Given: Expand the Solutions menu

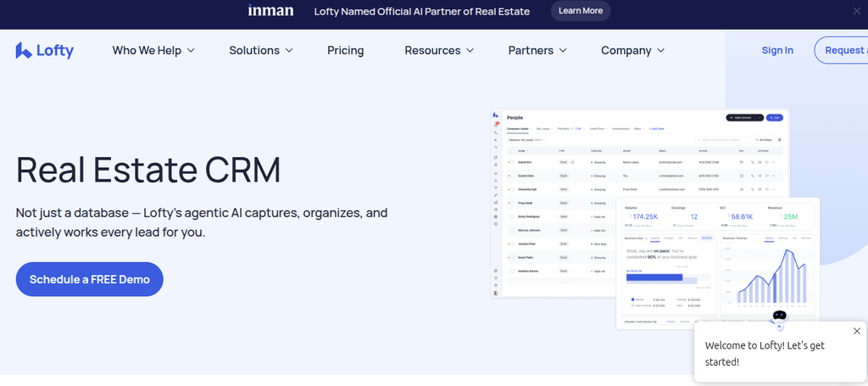Looking at the screenshot, I should (x=261, y=50).
